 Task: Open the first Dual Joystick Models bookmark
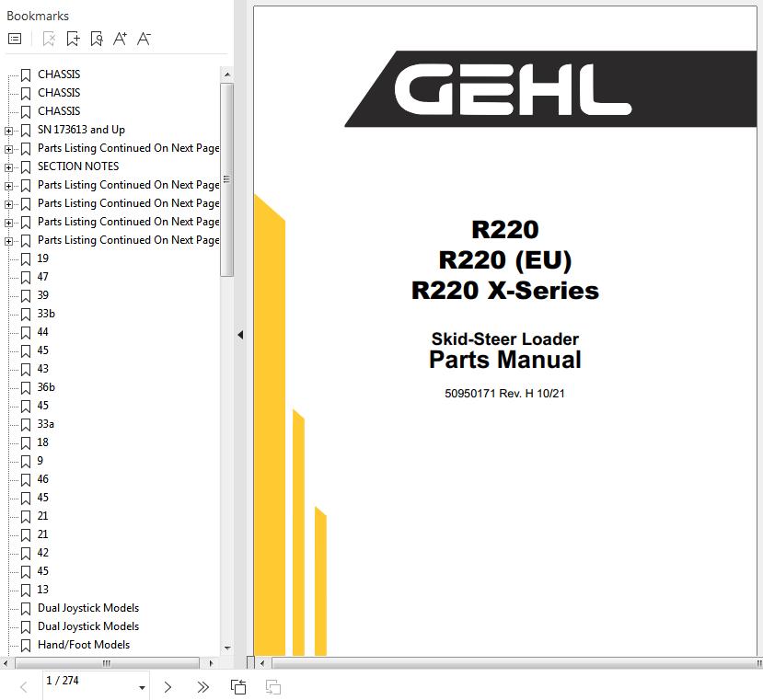click(88, 608)
